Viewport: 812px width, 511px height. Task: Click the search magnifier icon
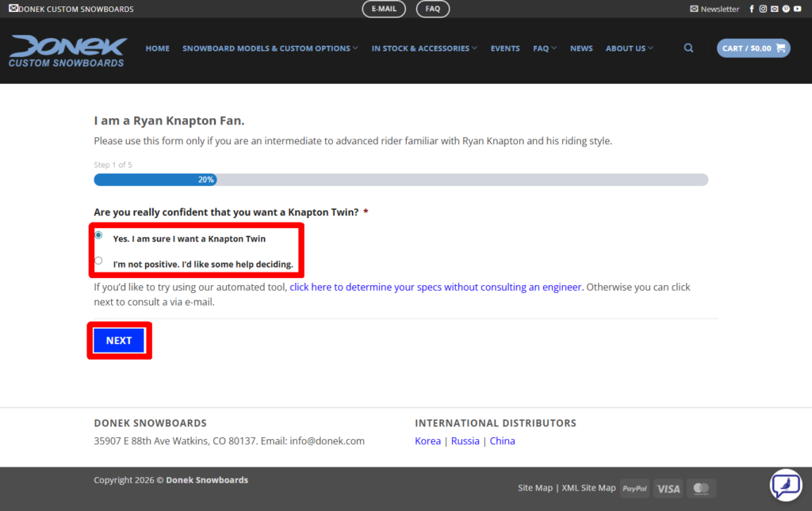[x=688, y=48]
